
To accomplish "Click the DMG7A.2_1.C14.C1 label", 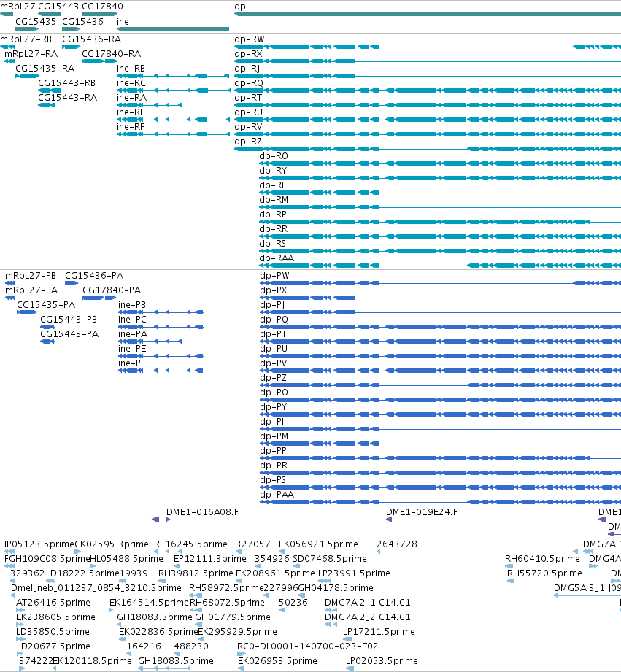I will tap(368, 603).
